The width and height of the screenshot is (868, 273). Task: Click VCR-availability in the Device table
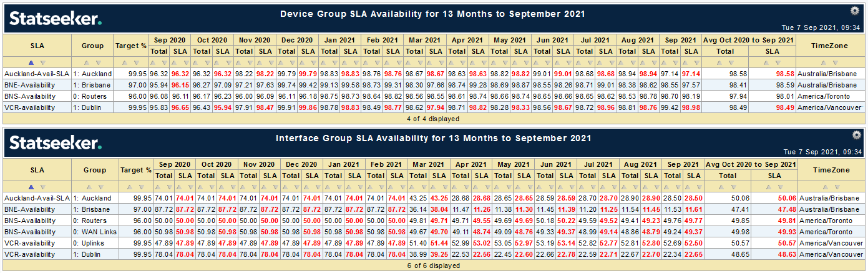coord(29,107)
